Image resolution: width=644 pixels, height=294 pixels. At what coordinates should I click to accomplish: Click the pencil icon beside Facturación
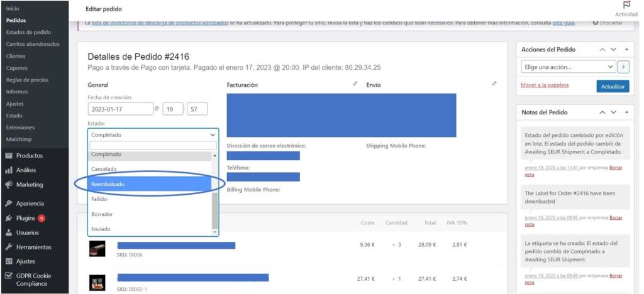(355, 84)
